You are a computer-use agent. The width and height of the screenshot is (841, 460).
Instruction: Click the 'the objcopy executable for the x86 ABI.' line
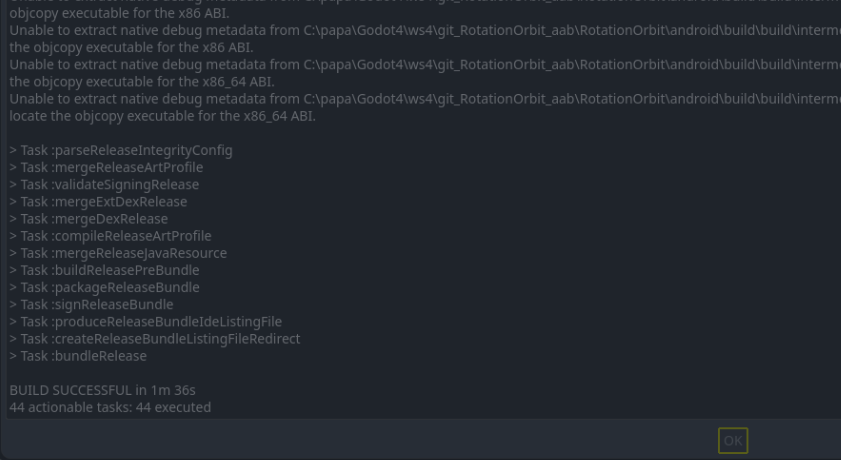[x=131, y=48]
